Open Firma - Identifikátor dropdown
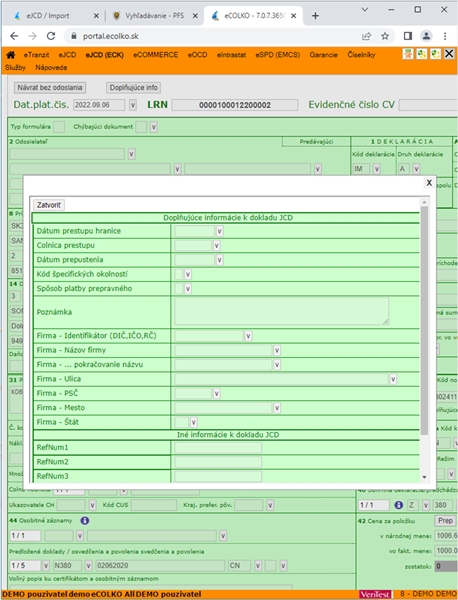 pos(248,336)
